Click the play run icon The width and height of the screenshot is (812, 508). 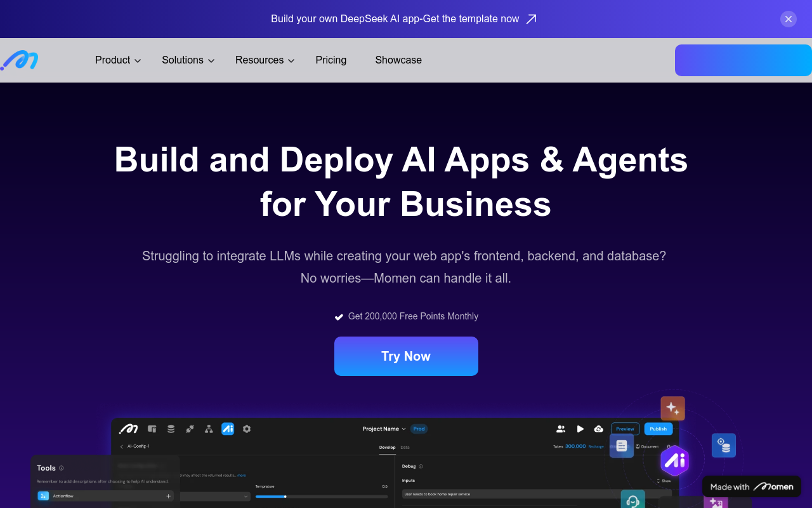(580, 429)
